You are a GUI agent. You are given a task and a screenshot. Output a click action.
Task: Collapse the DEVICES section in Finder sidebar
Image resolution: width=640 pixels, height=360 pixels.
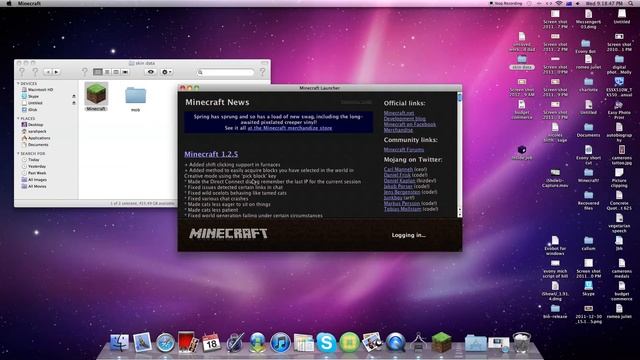click(x=18, y=83)
